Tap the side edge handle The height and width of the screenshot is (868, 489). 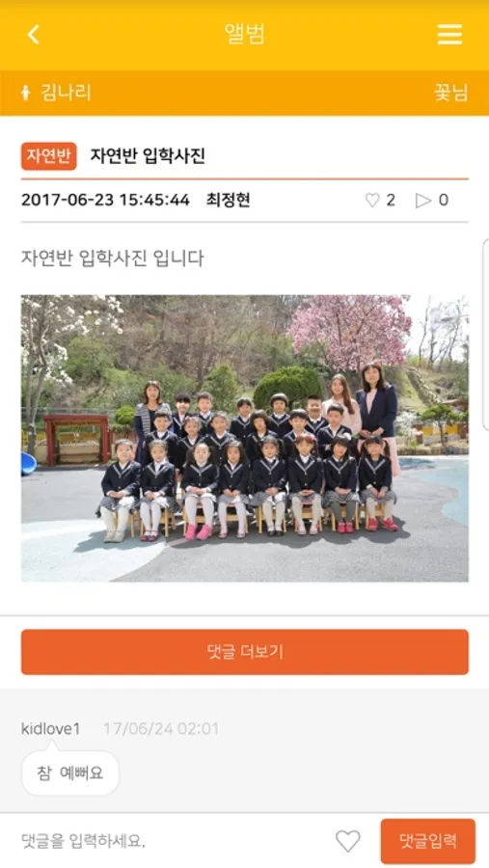point(486,335)
